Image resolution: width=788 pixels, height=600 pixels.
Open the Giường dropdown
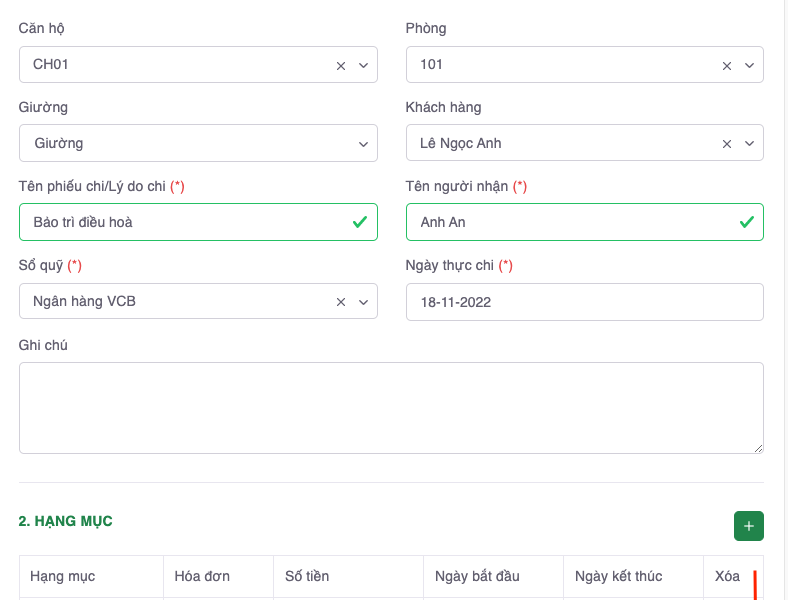198,143
